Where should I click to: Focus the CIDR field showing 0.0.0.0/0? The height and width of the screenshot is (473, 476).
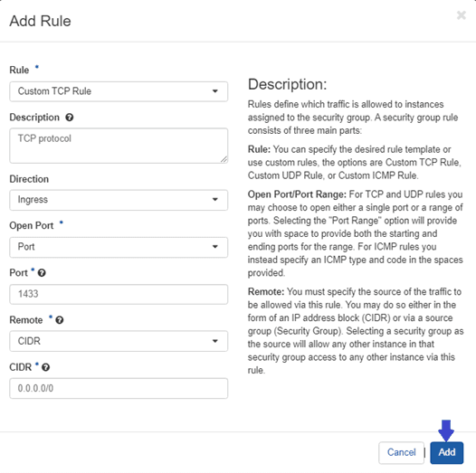119,388
